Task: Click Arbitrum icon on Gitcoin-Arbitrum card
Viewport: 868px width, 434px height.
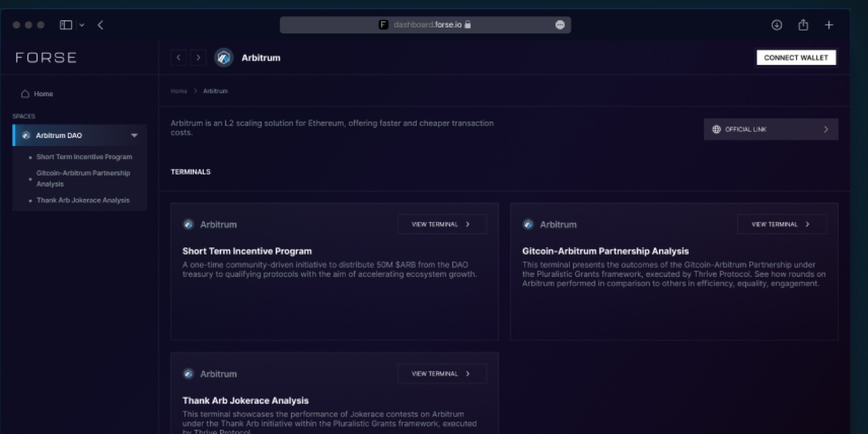Action: tap(528, 224)
